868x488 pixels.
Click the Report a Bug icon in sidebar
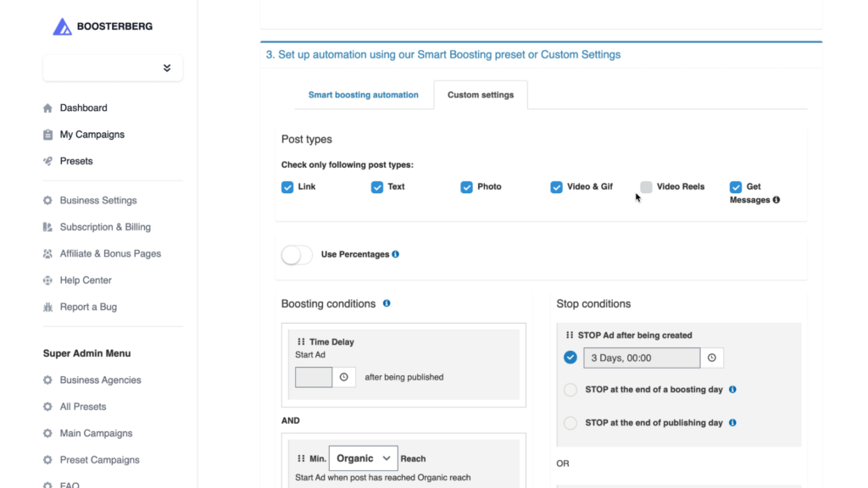47,307
